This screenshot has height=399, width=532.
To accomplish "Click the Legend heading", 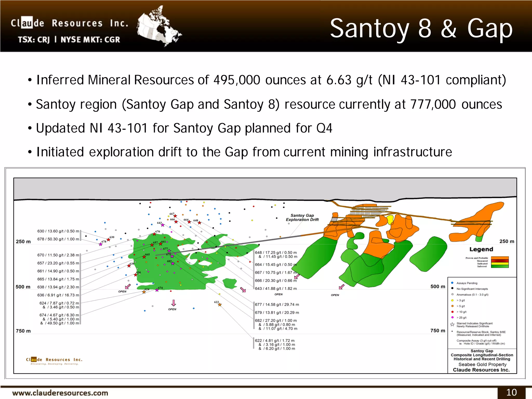I will (x=481, y=249).
